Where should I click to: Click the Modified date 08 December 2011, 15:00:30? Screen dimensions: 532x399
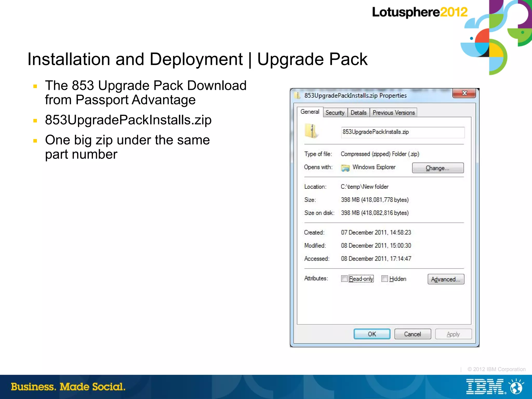[376, 246]
